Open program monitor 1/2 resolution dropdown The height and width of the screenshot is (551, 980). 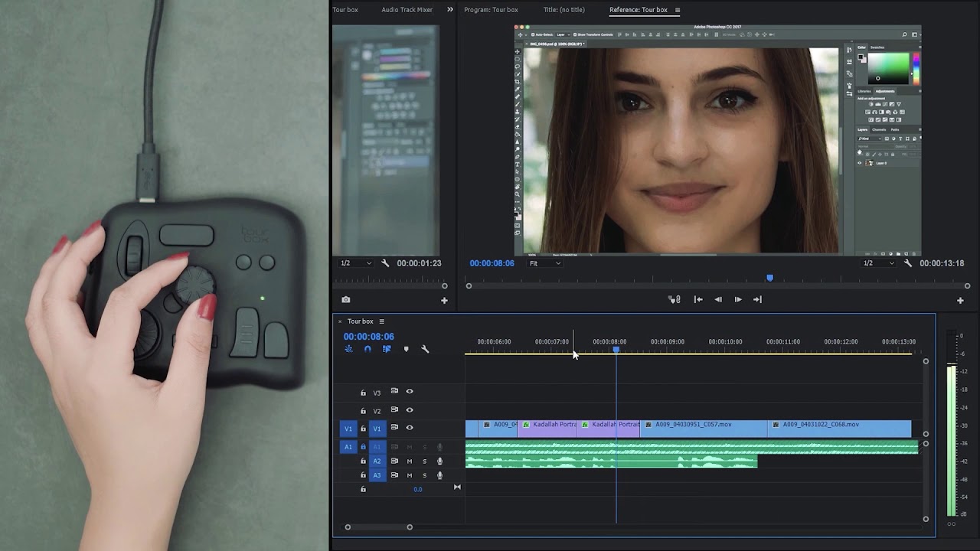[x=879, y=263]
